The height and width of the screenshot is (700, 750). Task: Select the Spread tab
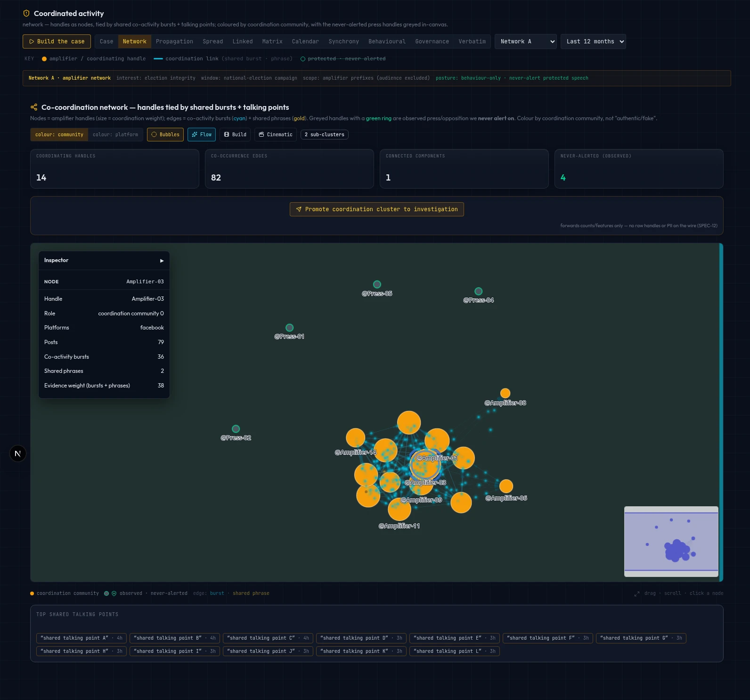213,41
